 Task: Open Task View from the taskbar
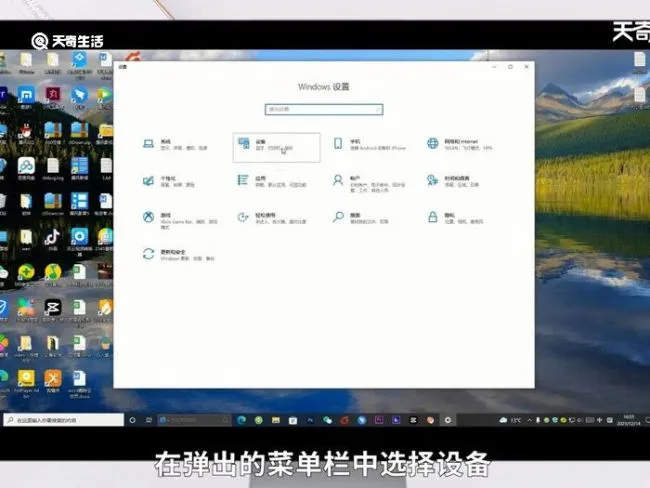tap(148, 420)
